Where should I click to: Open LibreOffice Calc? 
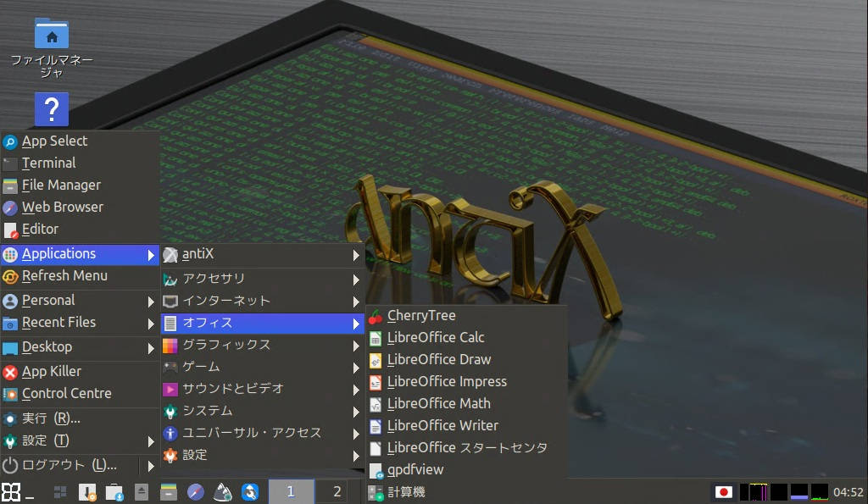click(x=435, y=337)
